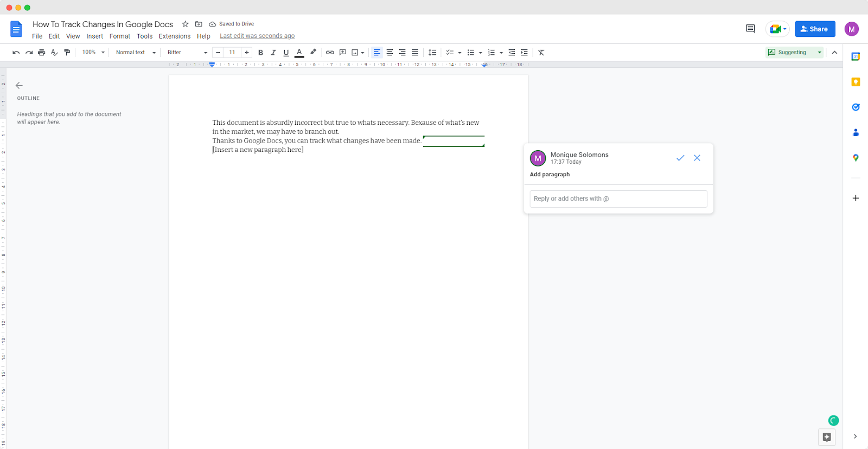Select the Paint format tool
The width and height of the screenshot is (868, 449).
67,53
